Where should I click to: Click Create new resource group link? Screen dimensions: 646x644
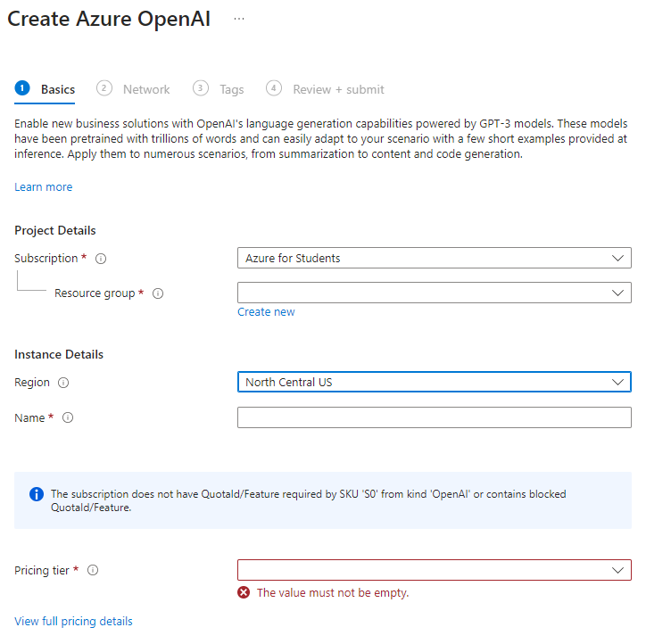(266, 312)
